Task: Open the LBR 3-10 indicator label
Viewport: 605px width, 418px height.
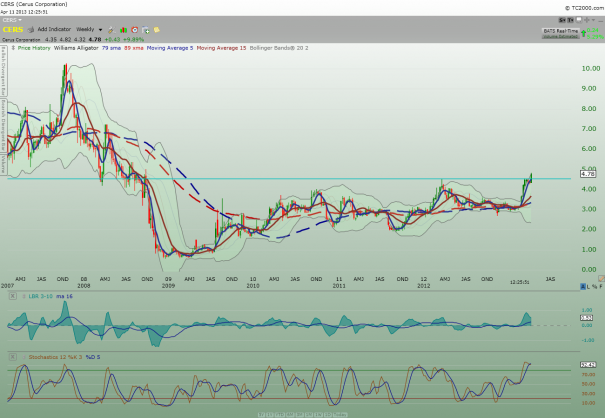Action: (x=41, y=296)
